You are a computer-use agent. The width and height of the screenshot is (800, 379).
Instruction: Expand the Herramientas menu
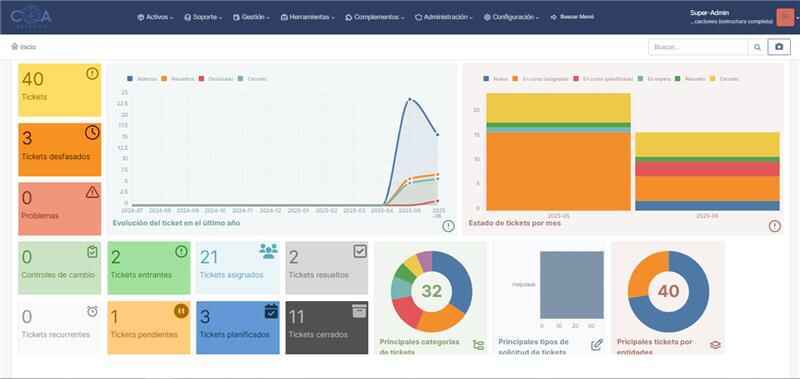point(308,17)
